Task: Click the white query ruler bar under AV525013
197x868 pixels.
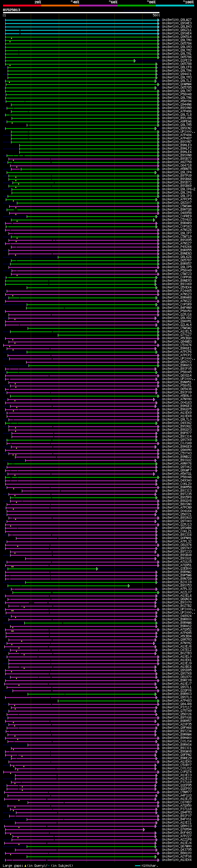Action: (81, 13)
